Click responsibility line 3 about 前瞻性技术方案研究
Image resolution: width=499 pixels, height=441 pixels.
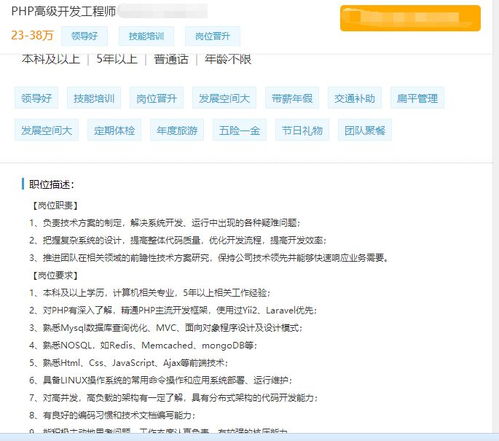click(x=209, y=258)
